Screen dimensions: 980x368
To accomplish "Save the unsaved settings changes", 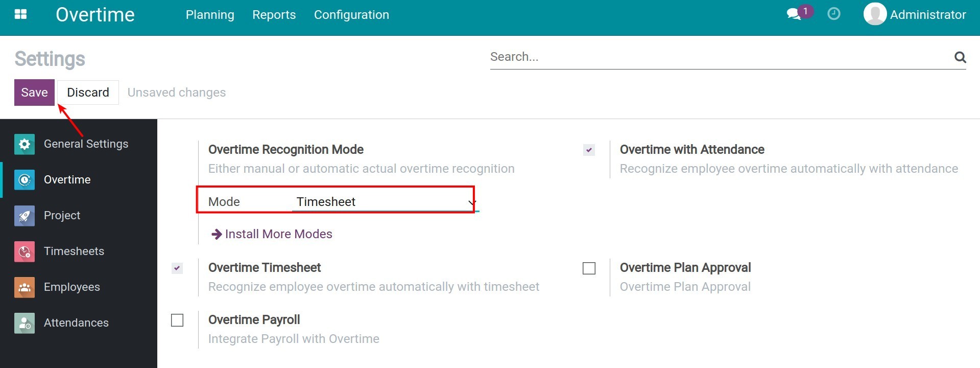I will point(34,92).
